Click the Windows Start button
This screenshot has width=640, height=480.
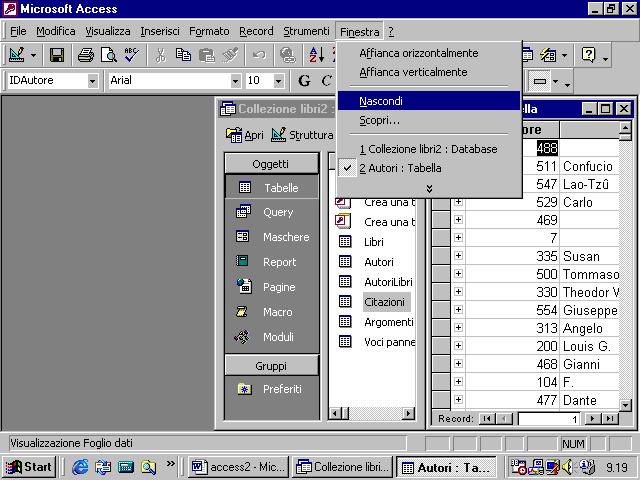(29, 467)
